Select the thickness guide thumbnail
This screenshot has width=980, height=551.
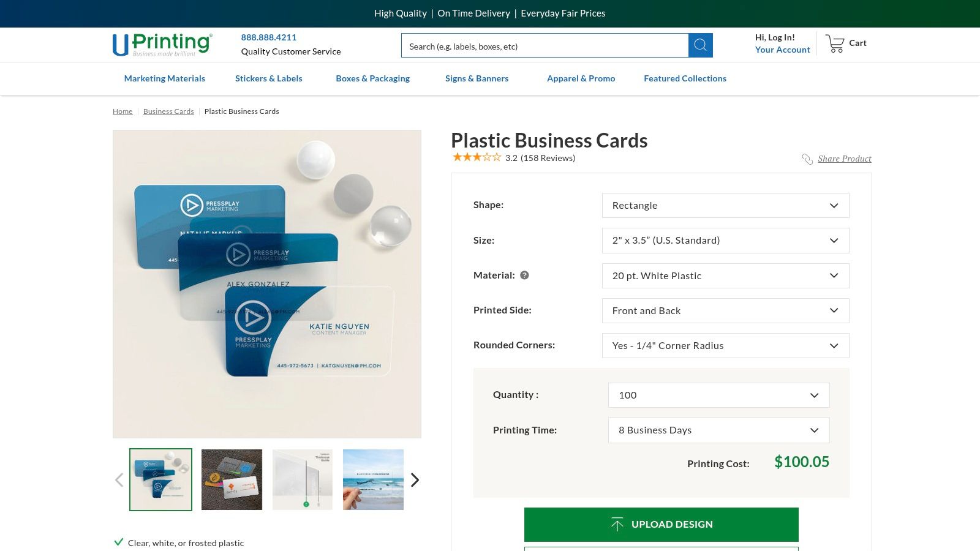click(x=303, y=480)
